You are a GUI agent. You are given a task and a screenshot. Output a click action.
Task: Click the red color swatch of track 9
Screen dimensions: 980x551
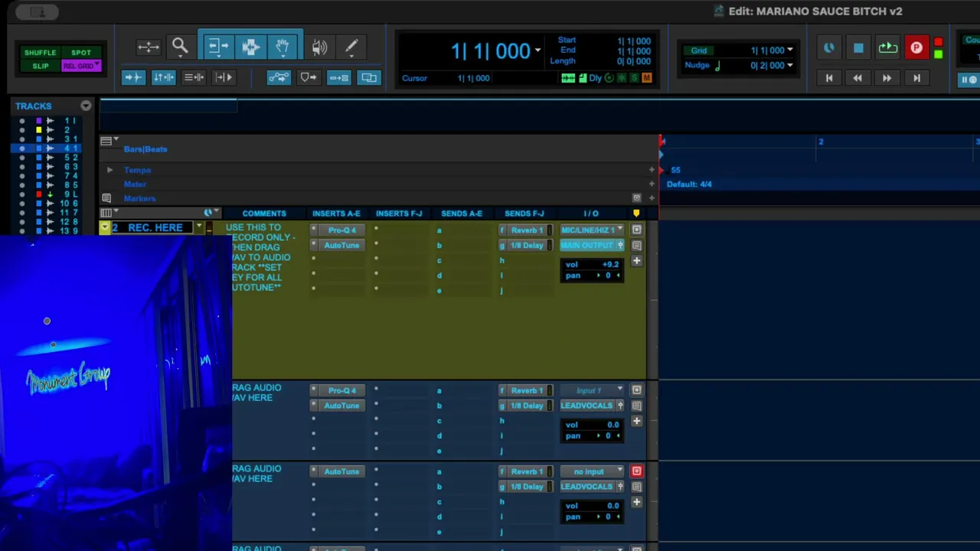[38, 194]
